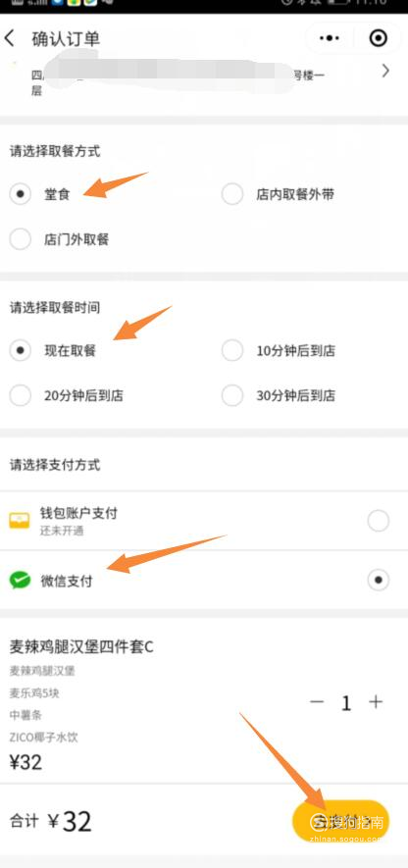This screenshot has width=408, height=868.
Task: Choose 20分钟后到店 radio option
Action: [21, 395]
